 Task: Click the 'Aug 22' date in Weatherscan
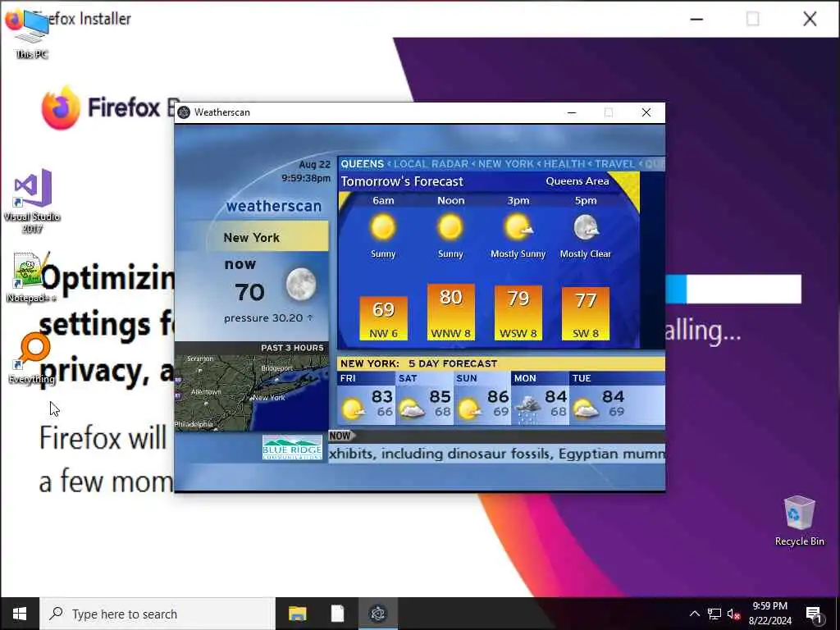pos(314,164)
